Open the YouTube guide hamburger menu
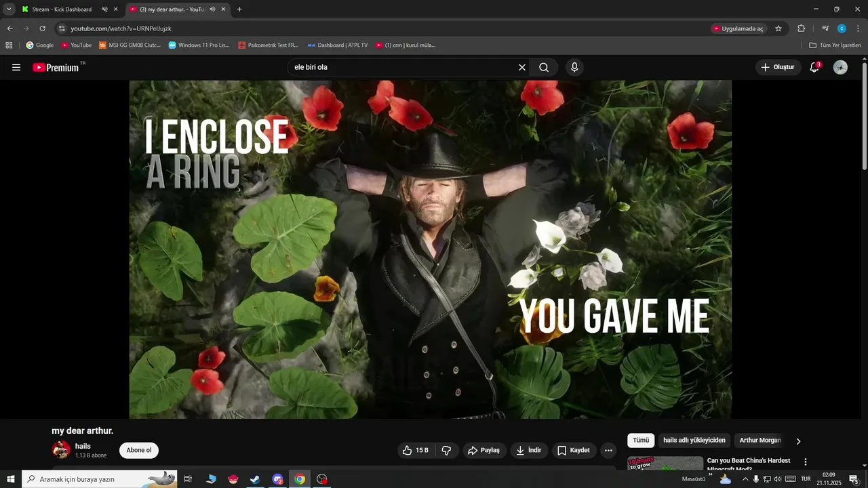 [16, 67]
